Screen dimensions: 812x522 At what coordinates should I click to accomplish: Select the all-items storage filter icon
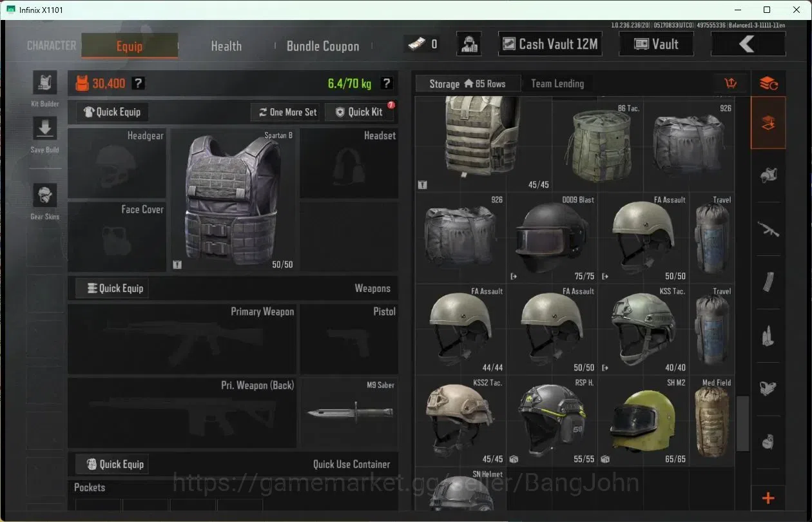[768, 123]
